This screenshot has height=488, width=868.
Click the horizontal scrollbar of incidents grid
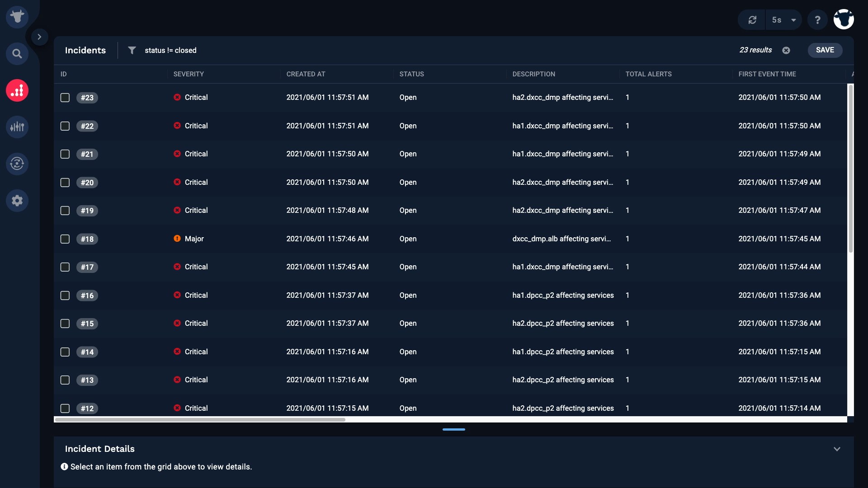point(200,420)
